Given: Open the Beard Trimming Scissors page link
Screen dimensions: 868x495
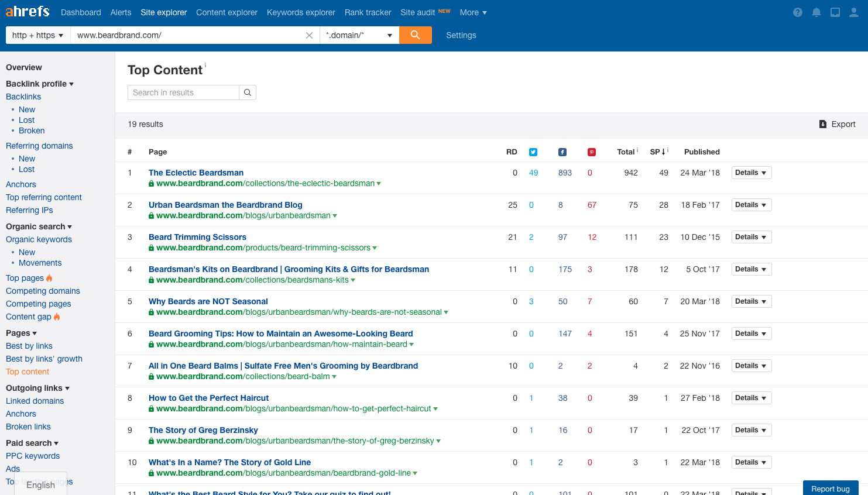Looking at the screenshot, I should 197,237.
